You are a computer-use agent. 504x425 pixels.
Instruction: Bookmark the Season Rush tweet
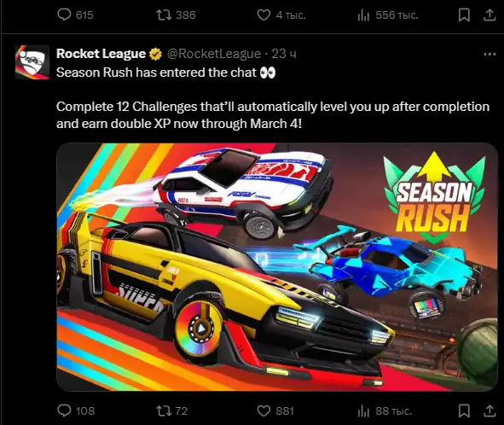coord(464,410)
